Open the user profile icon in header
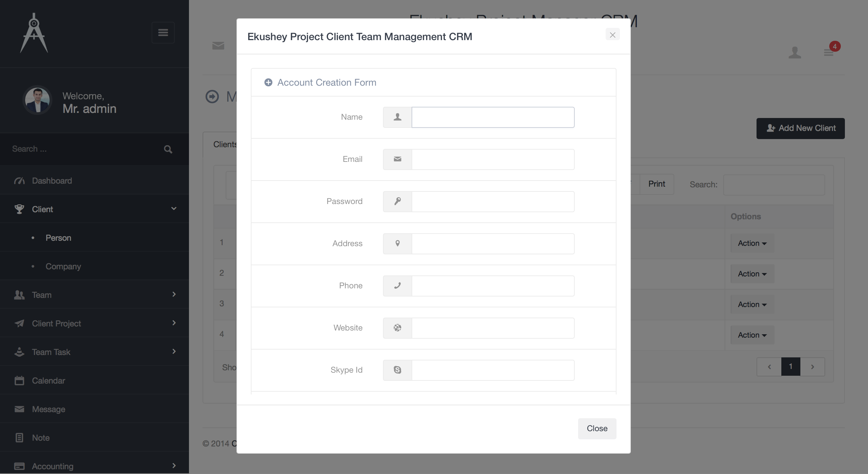 (x=795, y=53)
